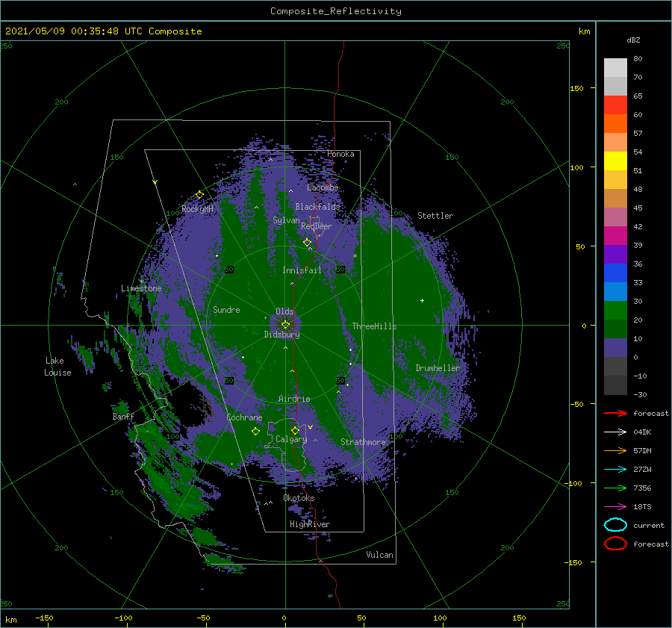Click the Limestone label
This screenshot has height=628, width=672.
coord(141,288)
